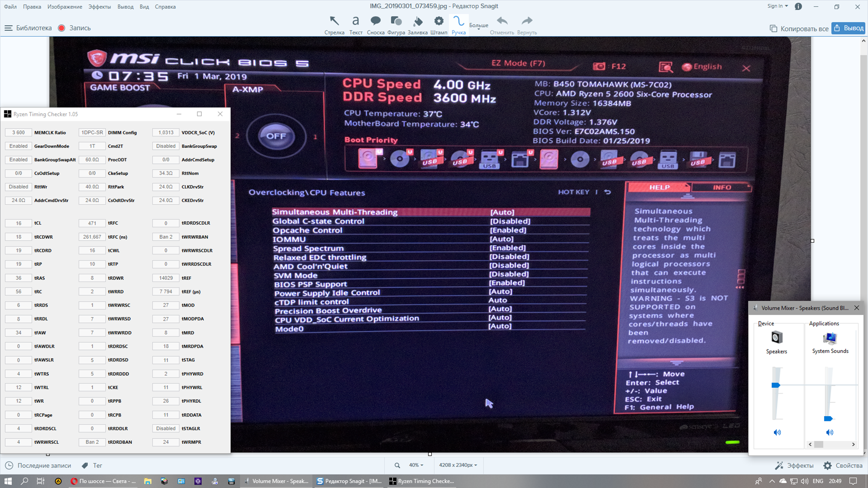
Task: Click the Тег button
Action: pyautogui.click(x=92, y=466)
